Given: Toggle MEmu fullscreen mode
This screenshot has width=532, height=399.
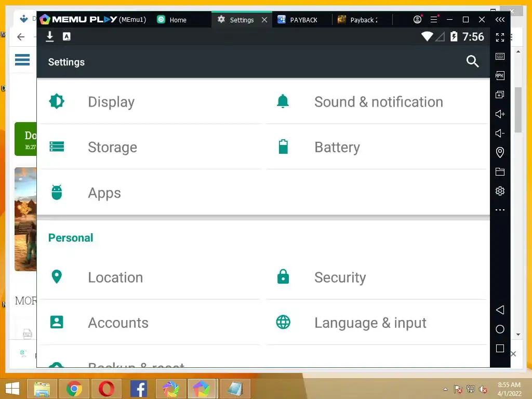Looking at the screenshot, I should tap(500, 37).
